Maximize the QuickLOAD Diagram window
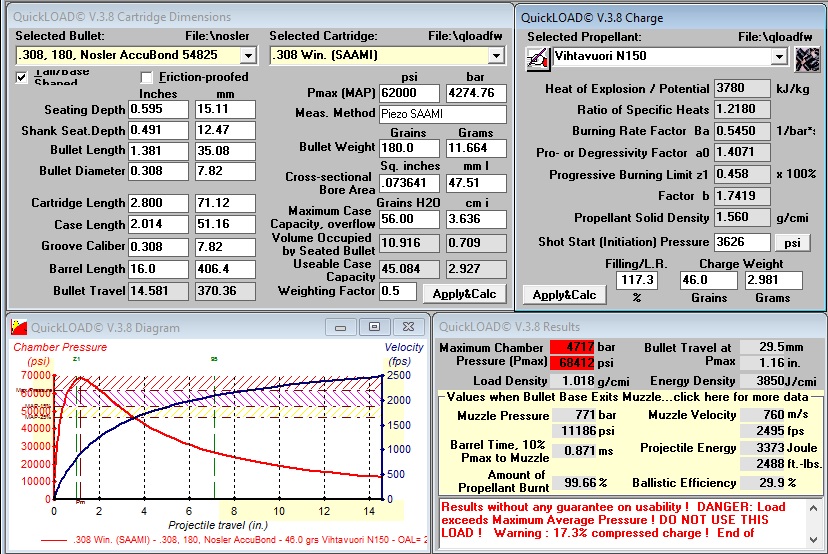828x554 pixels. 374,327
